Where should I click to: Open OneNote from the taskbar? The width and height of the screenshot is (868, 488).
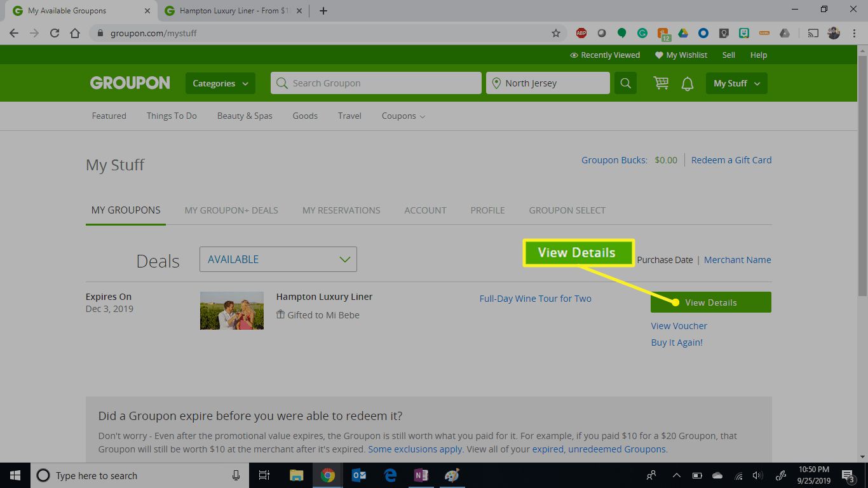421,475
